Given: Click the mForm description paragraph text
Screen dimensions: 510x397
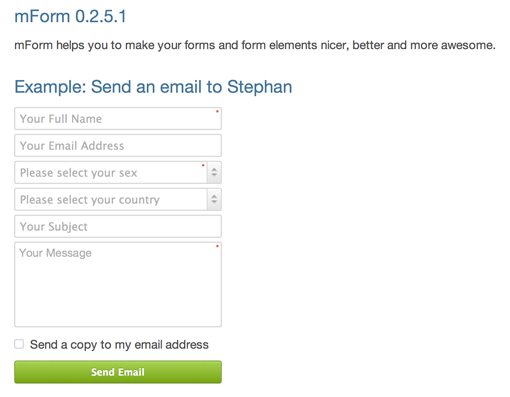Looking at the screenshot, I should pos(255,45).
